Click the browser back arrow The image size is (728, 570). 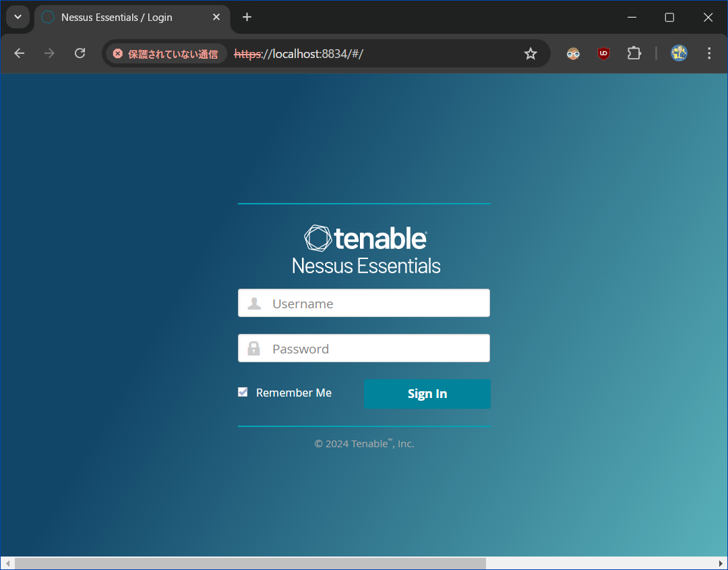[19, 53]
